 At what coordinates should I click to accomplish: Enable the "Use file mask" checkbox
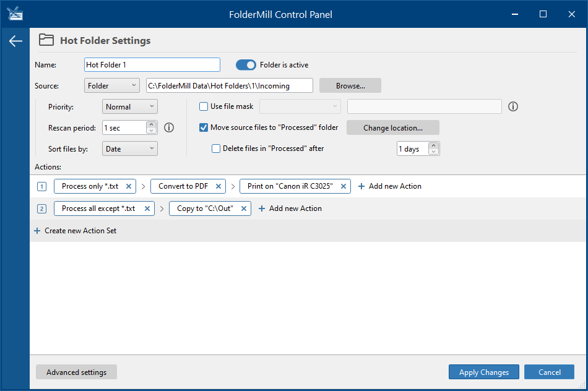coord(204,106)
